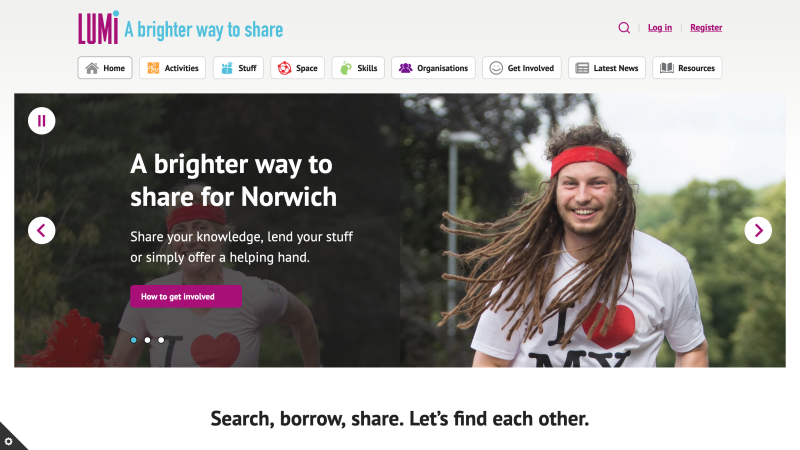The image size is (800, 450).
Task: Jump to the third slide dot
Action: coord(161,340)
